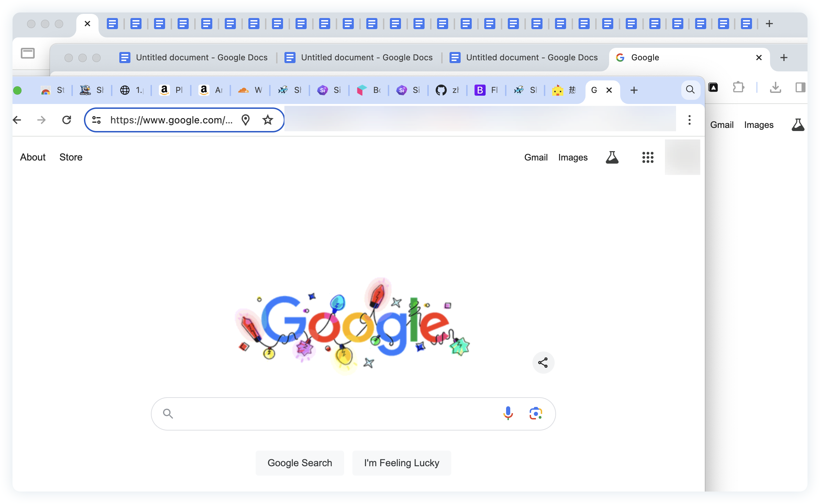Click the location pin icon in address bar
The image size is (820, 504).
(246, 120)
